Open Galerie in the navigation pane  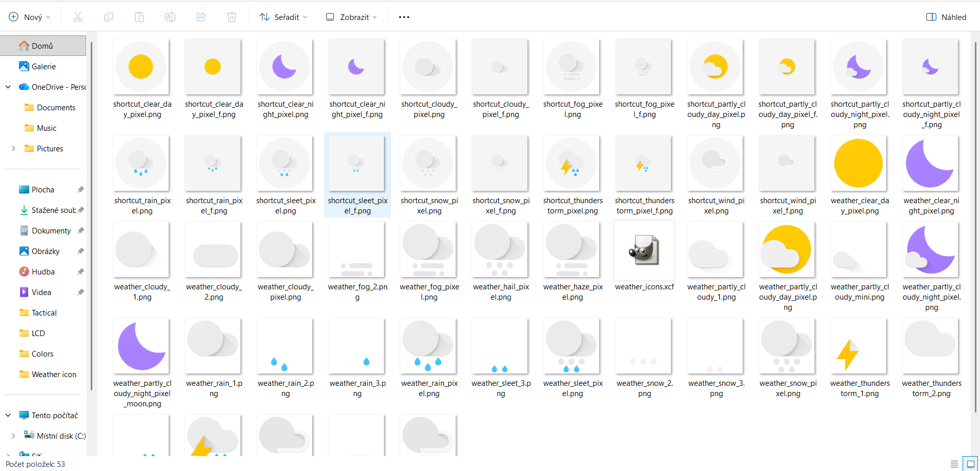pos(44,66)
